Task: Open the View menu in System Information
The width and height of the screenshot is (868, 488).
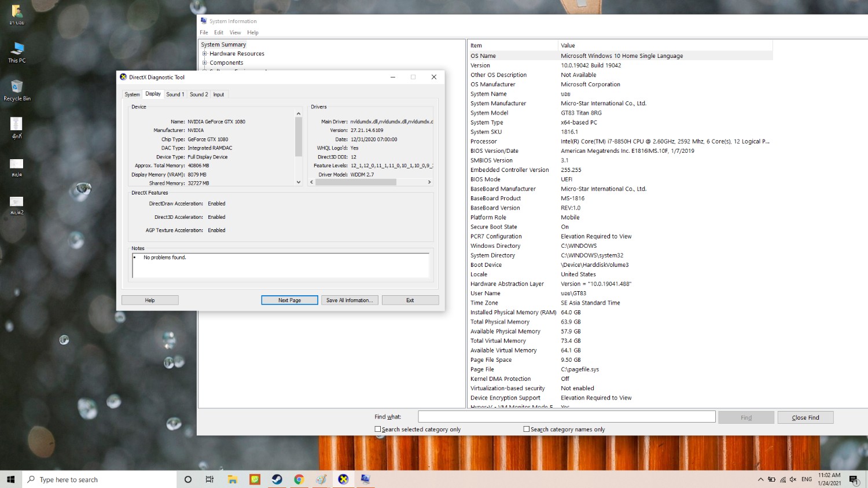Action: click(x=235, y=32)
